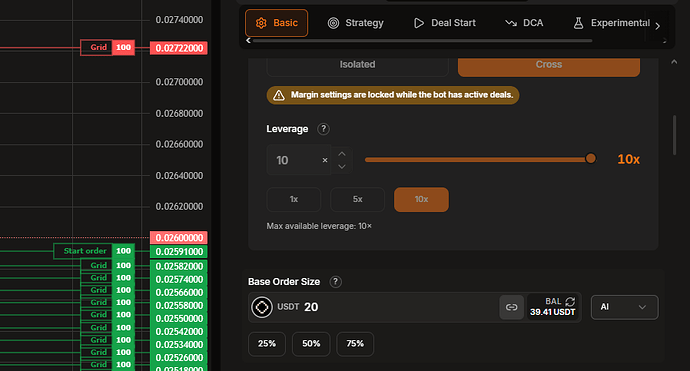Increase leverage with the up stepper arrow
The height and width of the screenshot is (371, 690).
click(342, 154)
